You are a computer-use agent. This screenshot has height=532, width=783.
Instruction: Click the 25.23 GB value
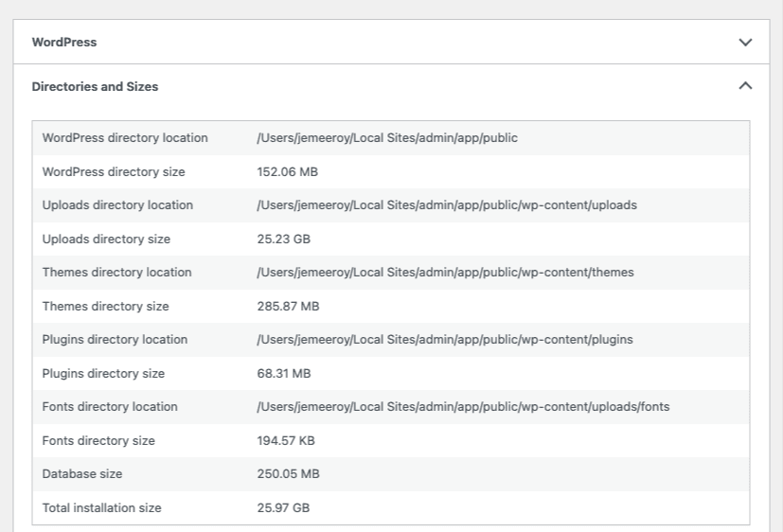284,239
